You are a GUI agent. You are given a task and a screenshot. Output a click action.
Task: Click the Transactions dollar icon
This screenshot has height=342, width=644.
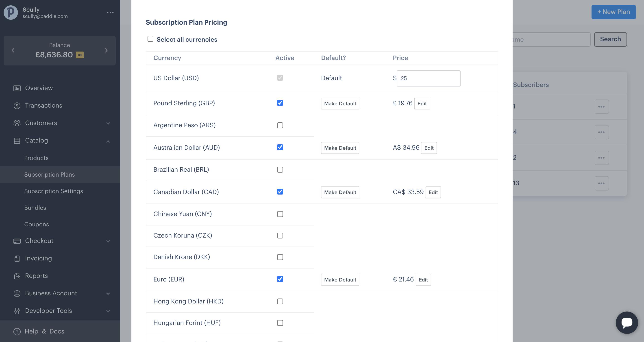click(x=17, y=105)
